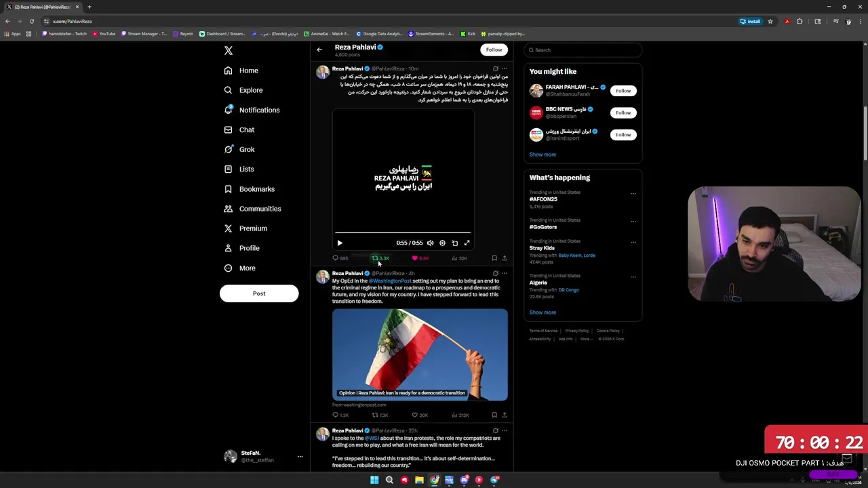Open more options on 22h WSJ post

(505, 431)
